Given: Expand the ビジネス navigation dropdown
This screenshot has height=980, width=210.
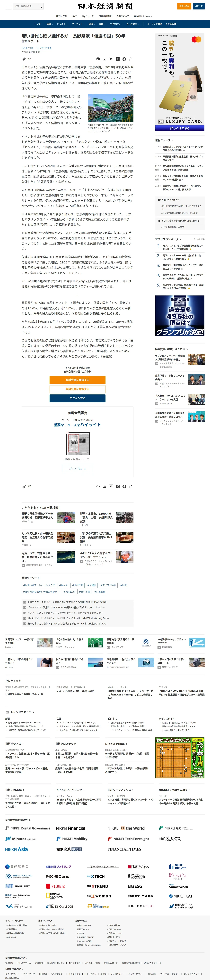Looking at the screenshot, I should click(62, 24).
